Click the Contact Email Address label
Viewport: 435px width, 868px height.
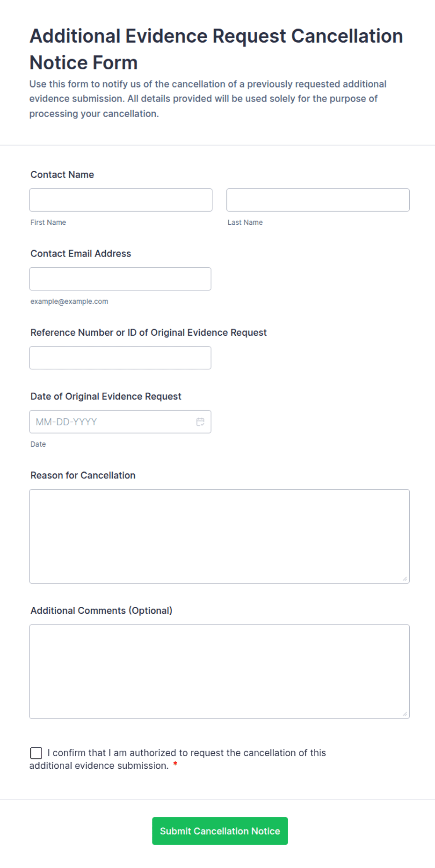81,254
